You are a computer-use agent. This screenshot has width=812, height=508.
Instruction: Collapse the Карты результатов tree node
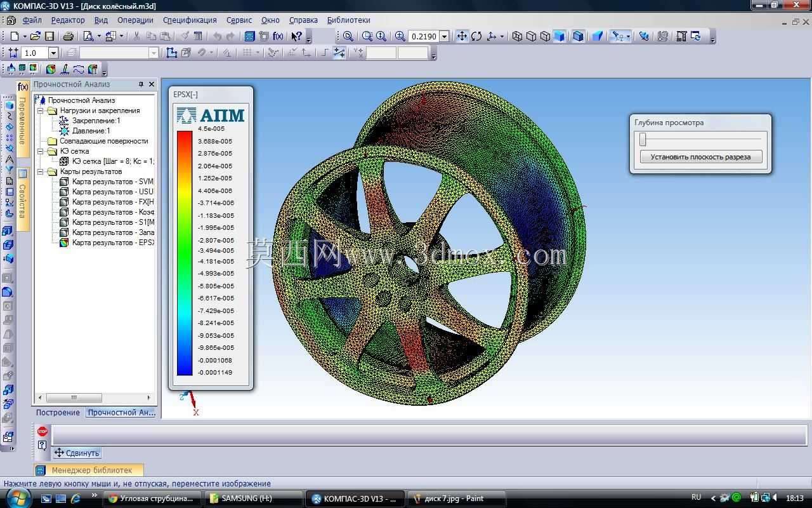pyautogui.click(x=40, y=171)
